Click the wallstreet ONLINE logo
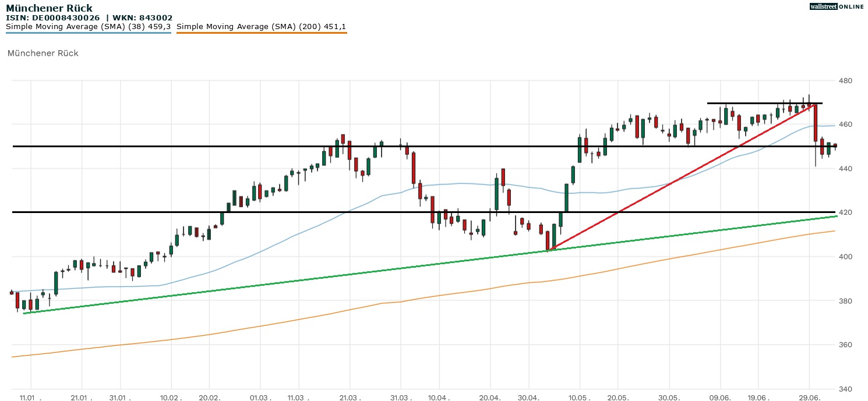This screenshot has width=868, height=401. coord(837,6)
